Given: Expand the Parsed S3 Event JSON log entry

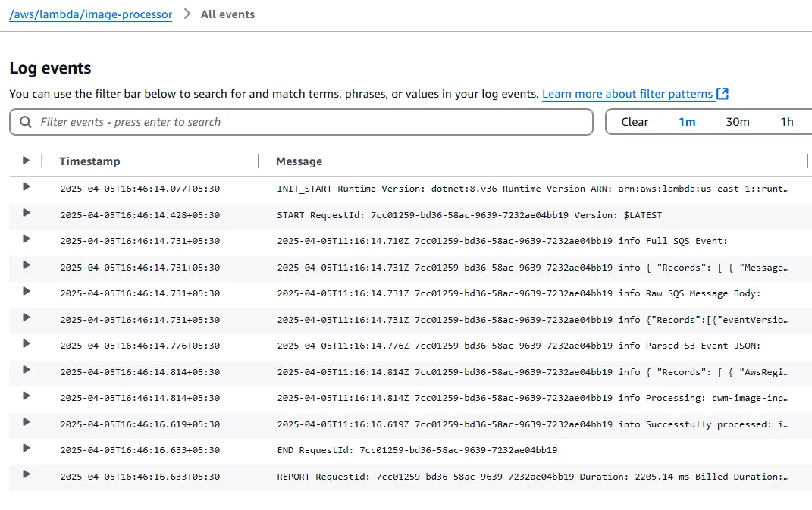Looking at the screenshot, I should point(25,346).
